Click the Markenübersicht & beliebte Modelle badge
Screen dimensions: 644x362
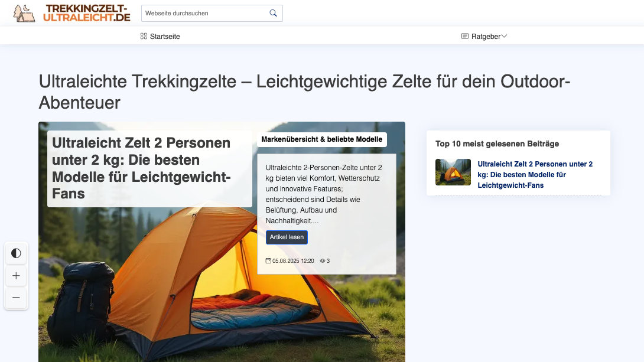point(322,139)
